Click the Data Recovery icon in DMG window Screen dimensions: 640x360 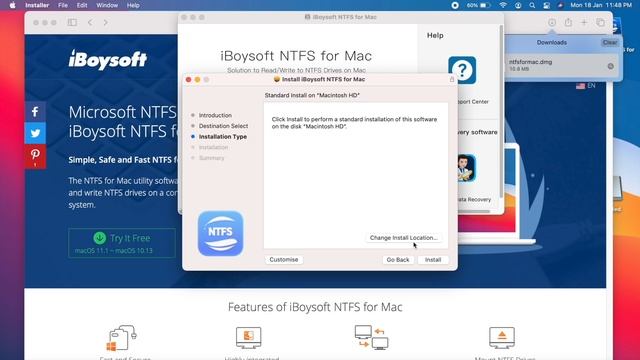tap(466, 168)
